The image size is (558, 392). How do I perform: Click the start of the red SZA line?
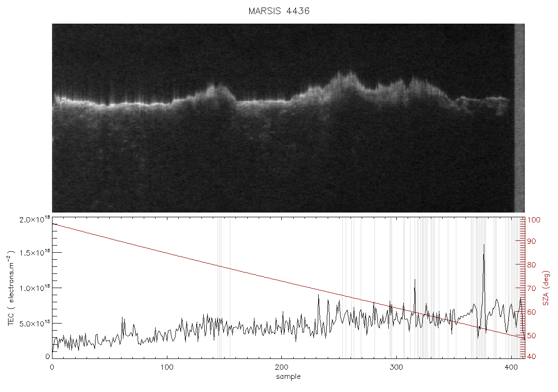click(52, 224)
